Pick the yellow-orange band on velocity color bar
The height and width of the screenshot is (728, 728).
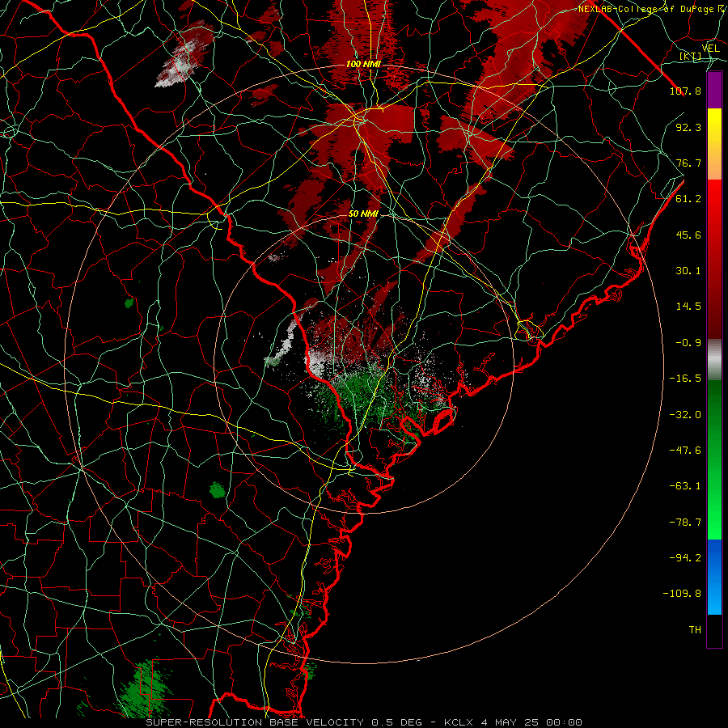tap(714, 144)
